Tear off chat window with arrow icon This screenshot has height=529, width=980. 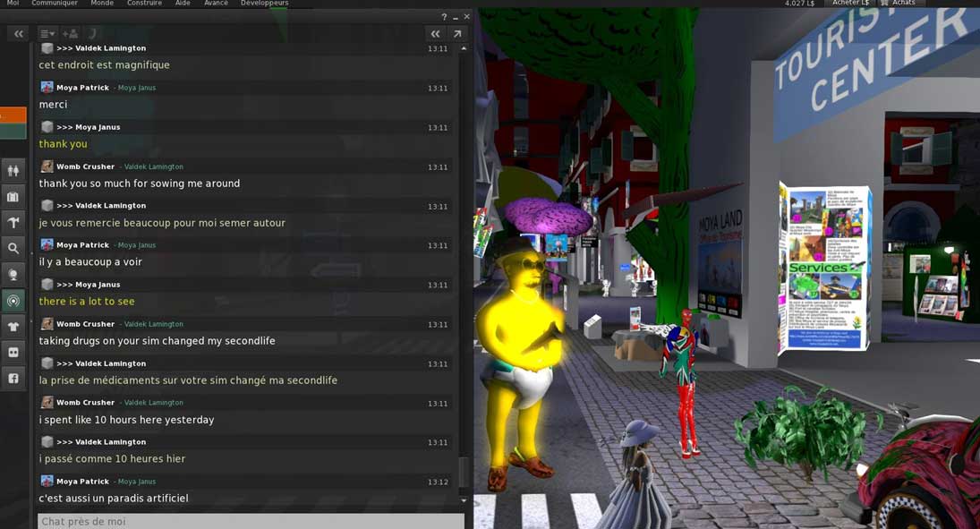pos(457,34)
